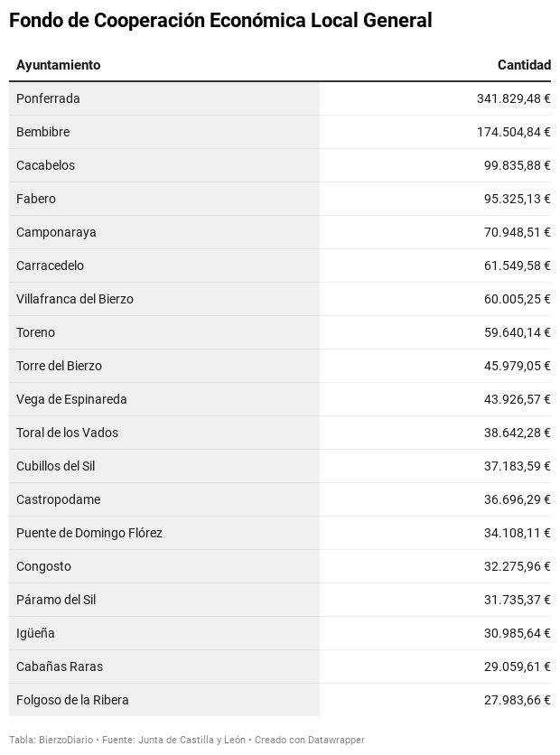Click the Vega de Espinareda row
Image resolution: width=560 pixels, height=755 pixels.
pyautogui.click(x=280, y=399)
